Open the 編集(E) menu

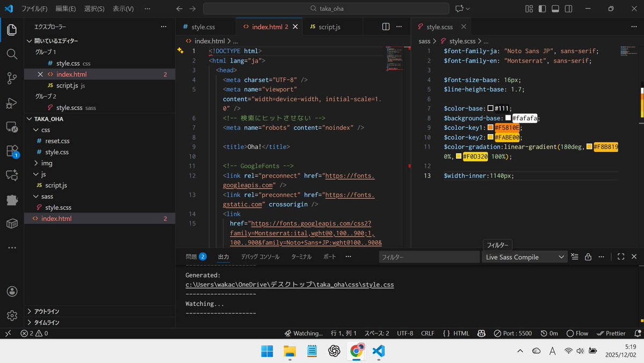point(65,9)
